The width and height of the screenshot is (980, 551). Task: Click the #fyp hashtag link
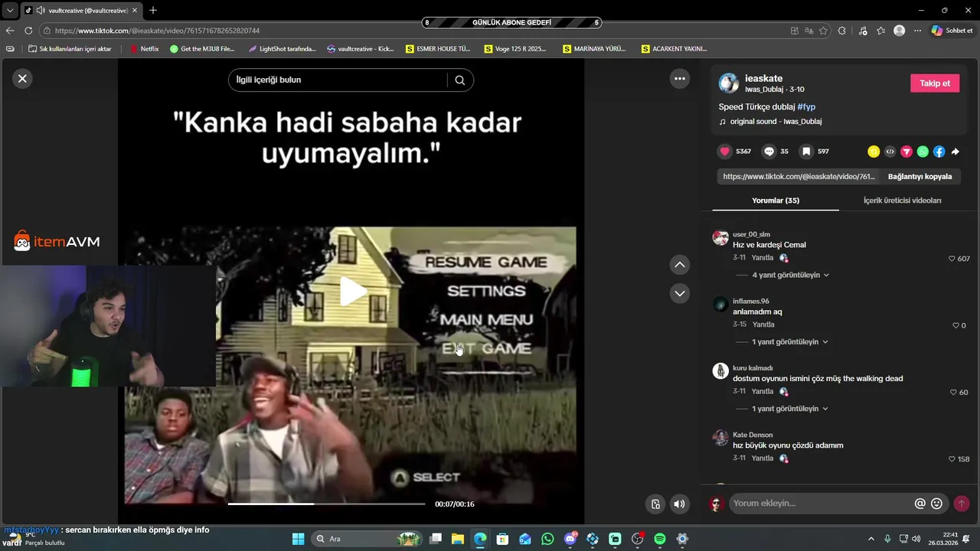(x=806, y=107)
